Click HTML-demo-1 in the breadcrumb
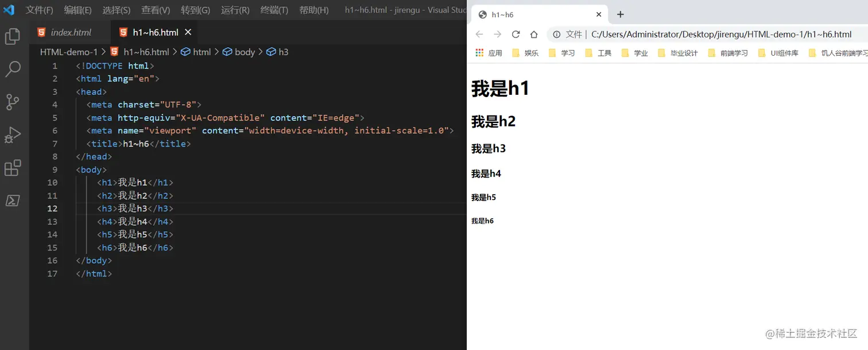This screenshot has height=350, width=868. (x=69, y=52)
